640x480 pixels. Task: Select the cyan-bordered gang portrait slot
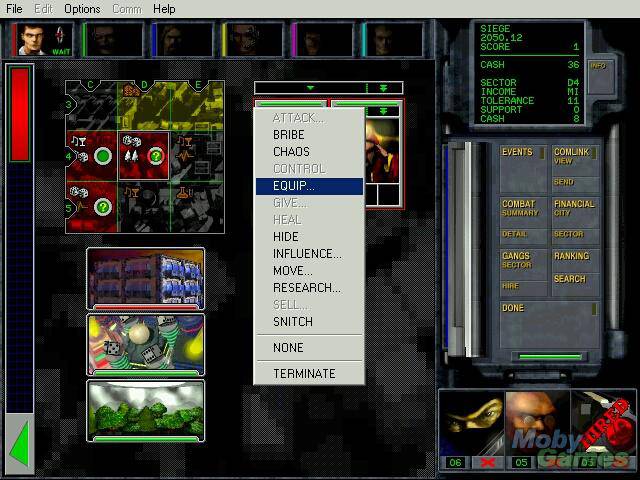pos(393,40)
